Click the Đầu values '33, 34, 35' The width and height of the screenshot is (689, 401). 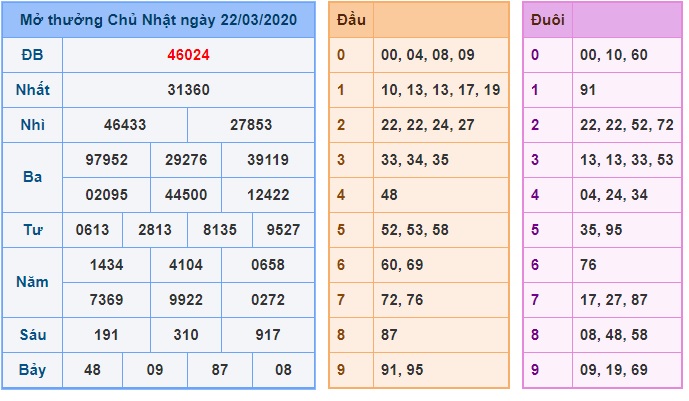click(415, 160)
